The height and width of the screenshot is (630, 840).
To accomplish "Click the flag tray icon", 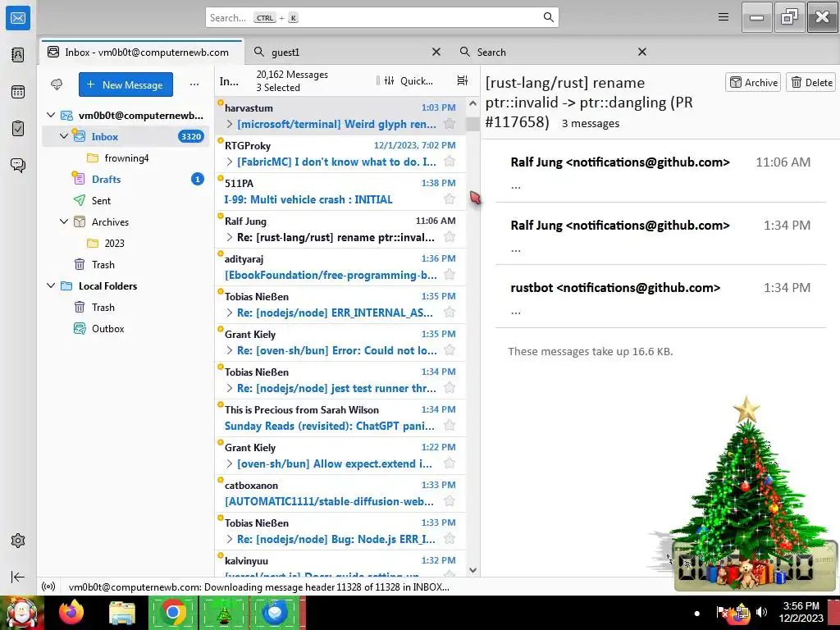I will (x=723, y=612).
